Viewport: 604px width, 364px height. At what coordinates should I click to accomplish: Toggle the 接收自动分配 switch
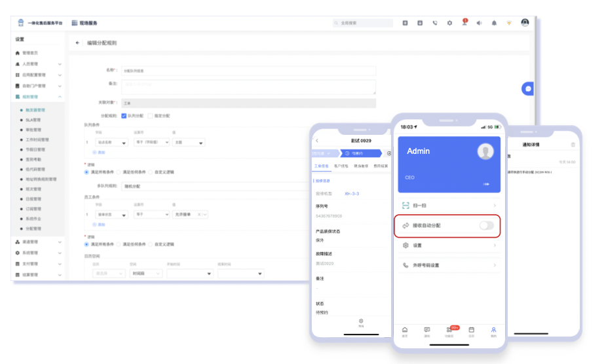(485, 225)
